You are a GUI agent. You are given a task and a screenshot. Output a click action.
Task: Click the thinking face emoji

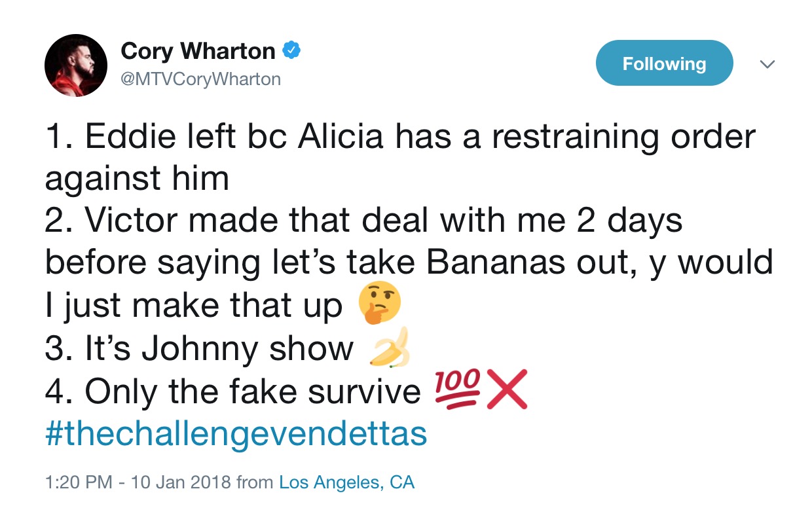tap(379, 306)
